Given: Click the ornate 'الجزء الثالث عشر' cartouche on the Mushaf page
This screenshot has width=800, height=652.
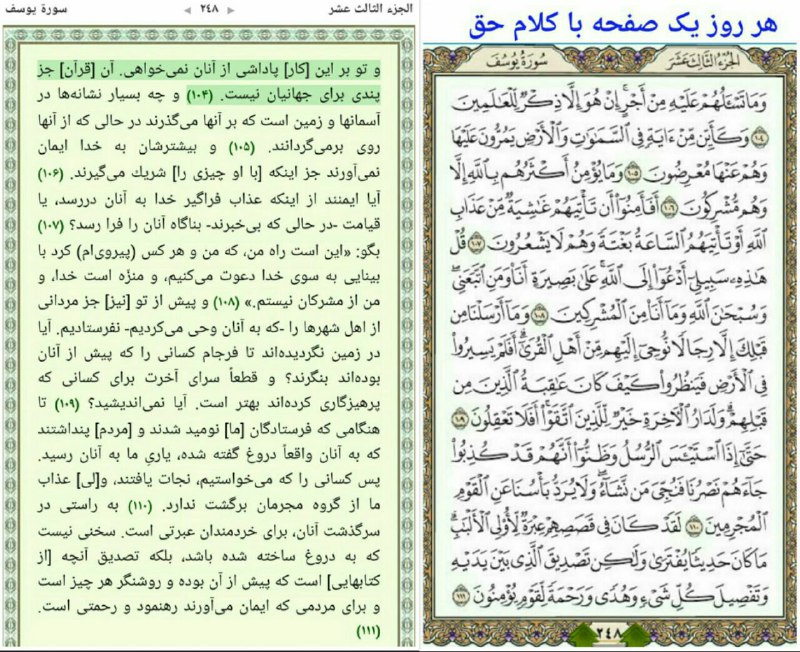Looking at the screenshot, I should tap(702, 62).
